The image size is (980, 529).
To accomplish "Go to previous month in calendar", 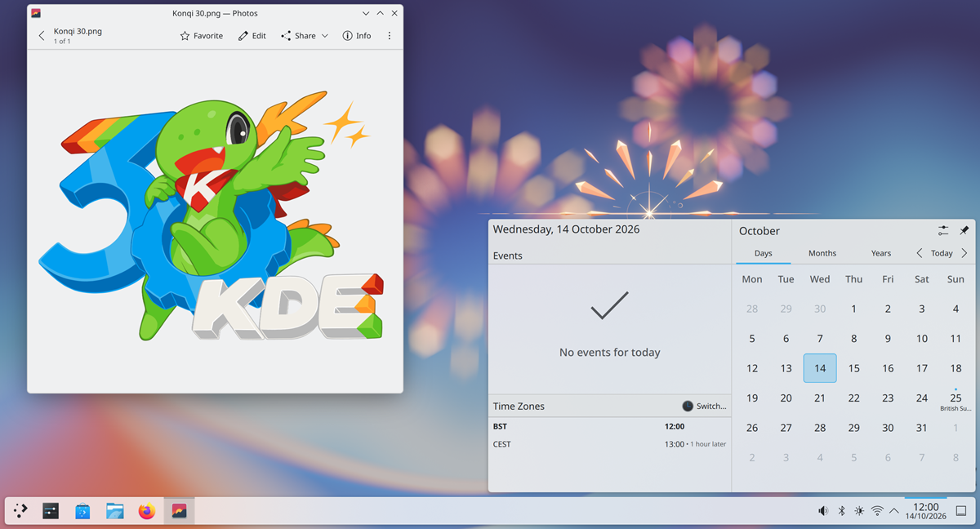I will (x=920, y=253).
